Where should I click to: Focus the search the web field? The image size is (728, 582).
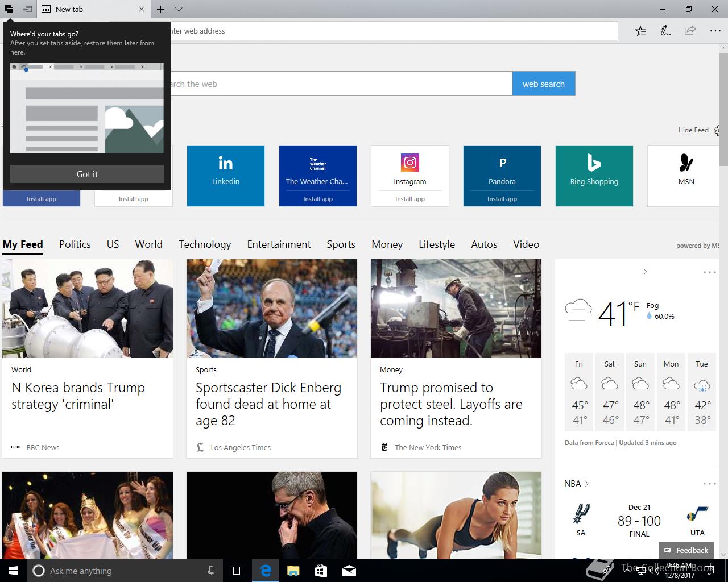[341, 84]
